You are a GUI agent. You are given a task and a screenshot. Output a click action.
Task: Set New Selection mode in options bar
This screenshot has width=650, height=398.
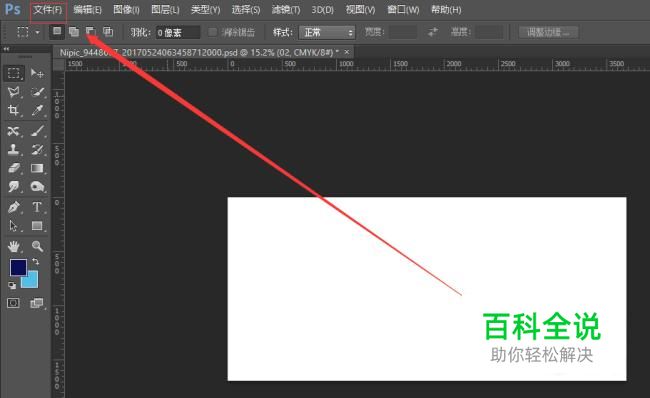[57, 32]
